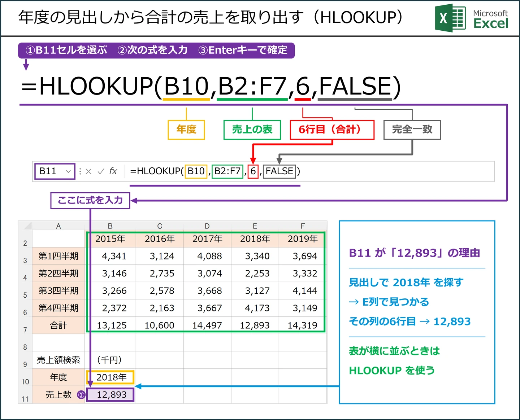The image size is (520, 420).
Task: Click the cell with value 3,694
Action: [x=303, y=256]
